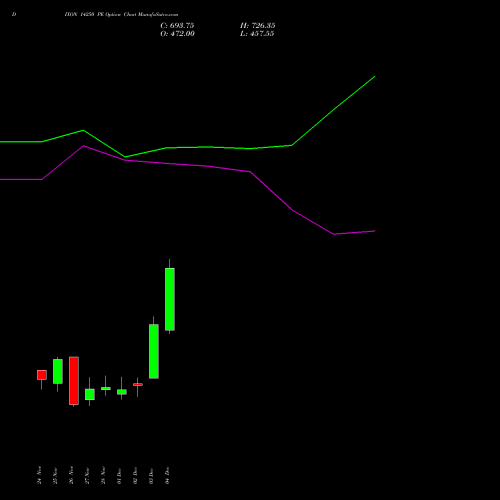Click the tallest green candle above 04 Dec

tap(170, 299)
